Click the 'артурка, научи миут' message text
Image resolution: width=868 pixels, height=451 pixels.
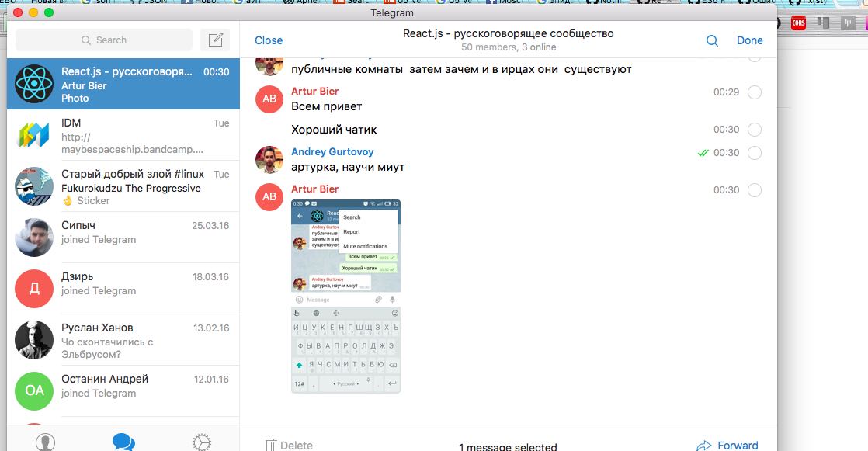coord(348,167)
